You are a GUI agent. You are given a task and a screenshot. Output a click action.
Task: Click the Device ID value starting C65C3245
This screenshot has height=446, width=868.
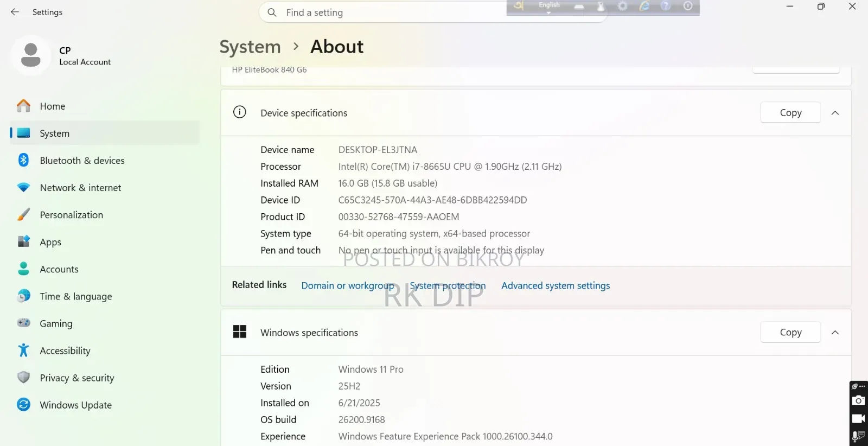(432, 200)
